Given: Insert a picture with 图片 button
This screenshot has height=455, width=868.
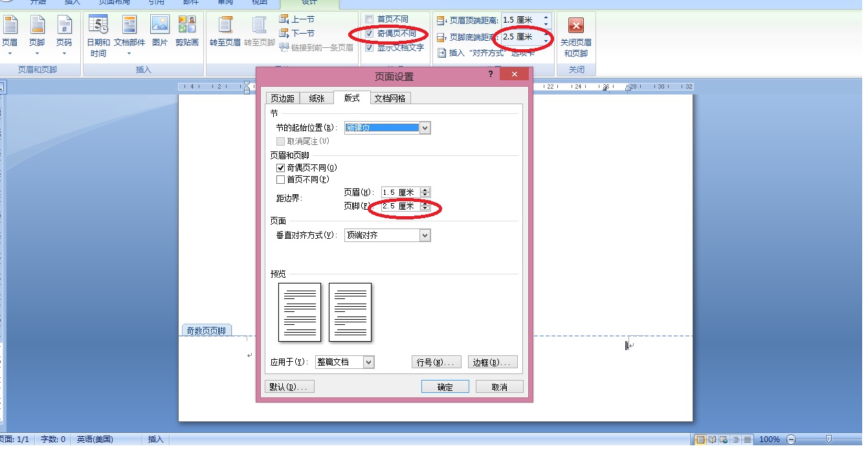Looking at the screenshot, I should click(x=160, y=31).
